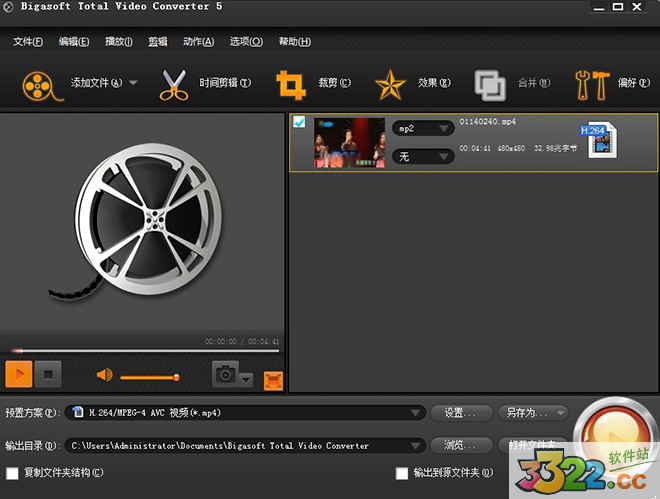
Task: Enable output to source folder checkbox
Action: pyautogui.click(x=402, y=473)
